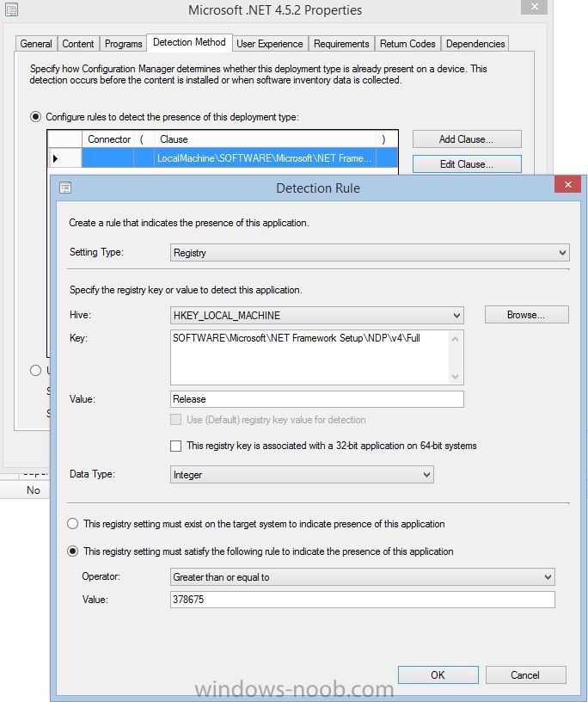Click the Connector column header
588x702 pixels.
click(x=108, y=139)
